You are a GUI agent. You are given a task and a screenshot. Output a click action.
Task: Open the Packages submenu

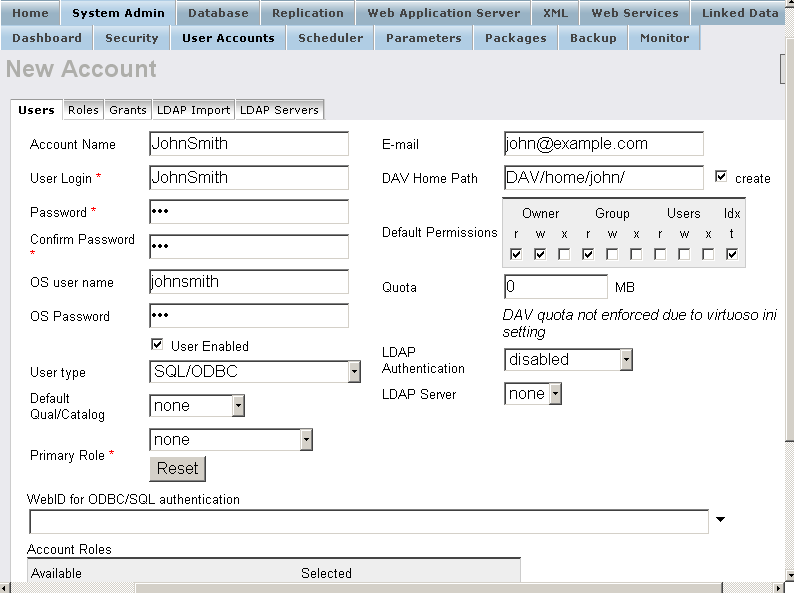[515, 38]
